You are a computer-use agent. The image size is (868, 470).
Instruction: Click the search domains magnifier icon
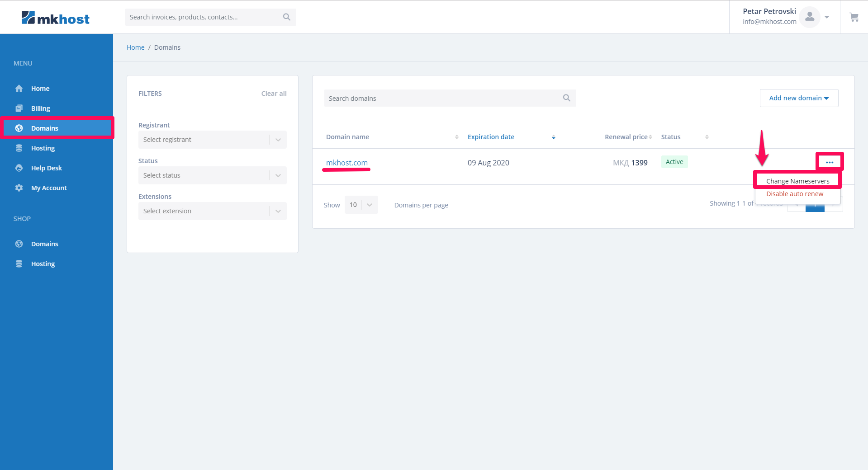[x=566, y=98]
